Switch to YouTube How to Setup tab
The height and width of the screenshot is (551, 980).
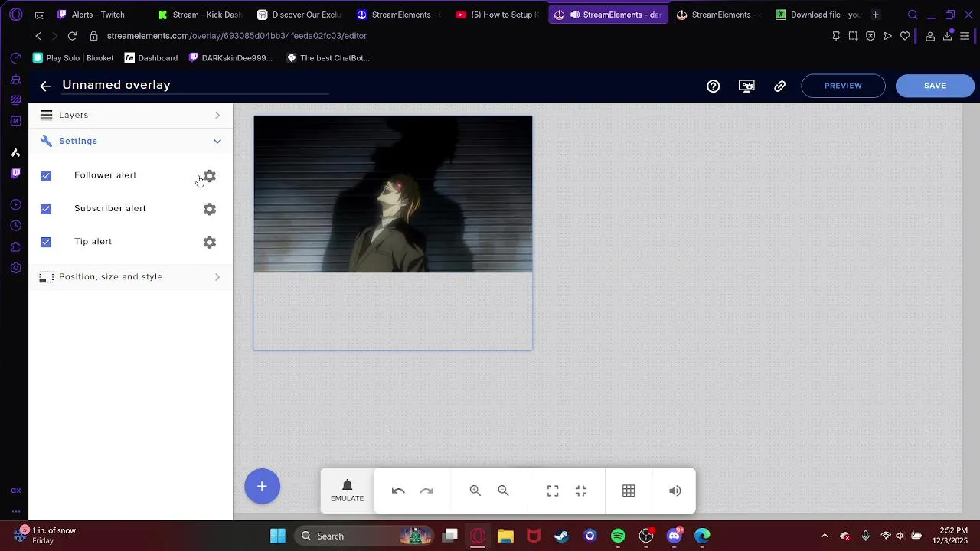498,15
